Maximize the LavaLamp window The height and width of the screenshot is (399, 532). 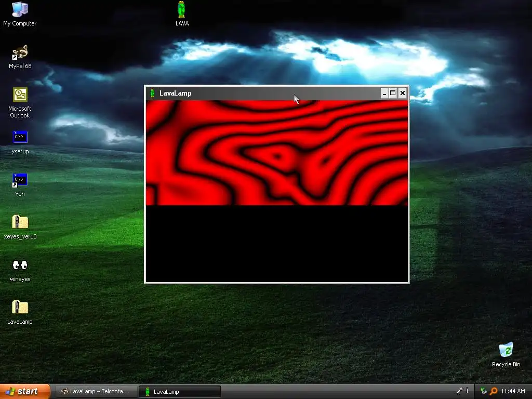(x=393, y=93)
